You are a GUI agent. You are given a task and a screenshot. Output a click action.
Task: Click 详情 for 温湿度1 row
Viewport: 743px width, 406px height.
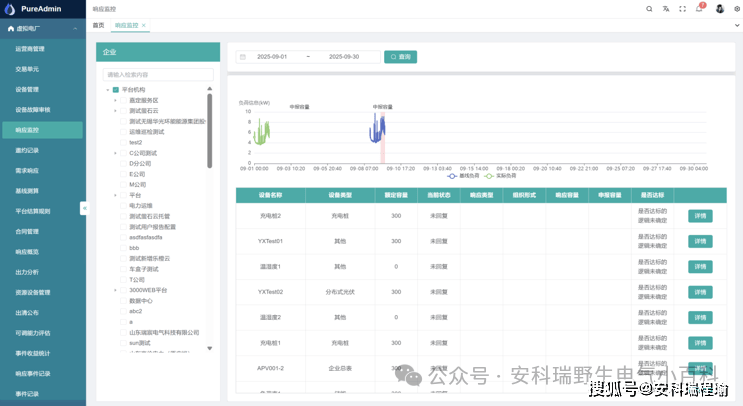click(700, 267)
